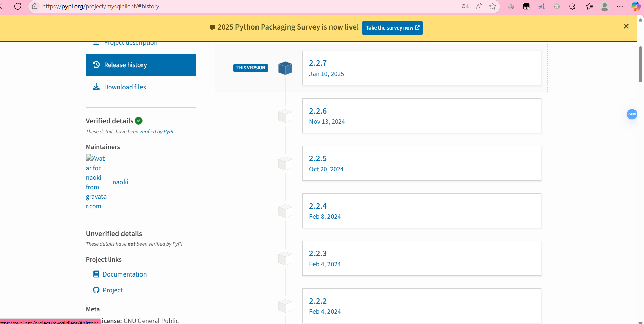Click the history clock icon in Release history
The height and width of the screenshot is (324, 644).
pos(96,65)
